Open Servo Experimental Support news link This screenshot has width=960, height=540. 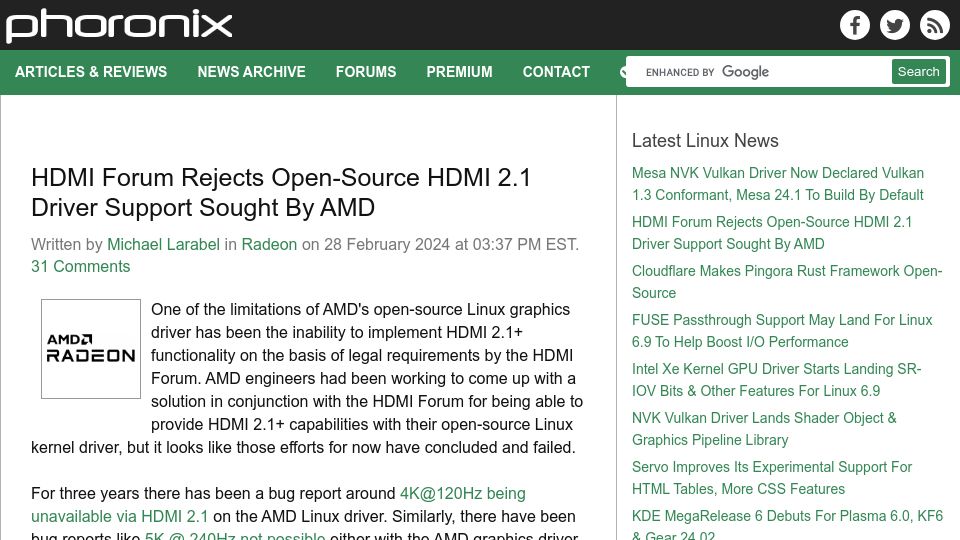772,478
